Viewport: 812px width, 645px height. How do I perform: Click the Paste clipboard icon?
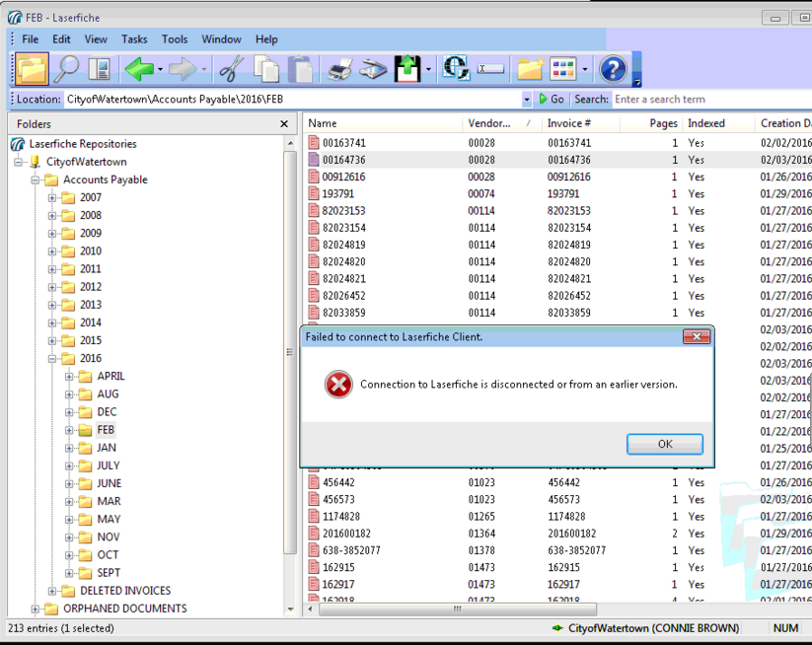[x=300, y=69]
